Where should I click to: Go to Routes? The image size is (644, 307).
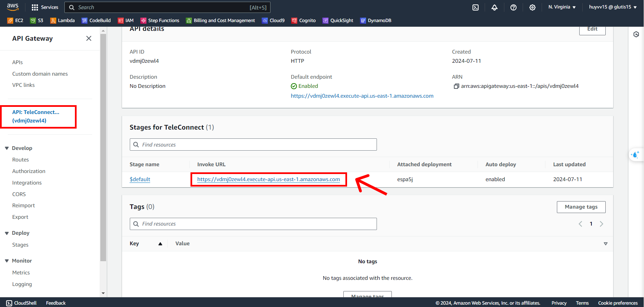point(21,160)
